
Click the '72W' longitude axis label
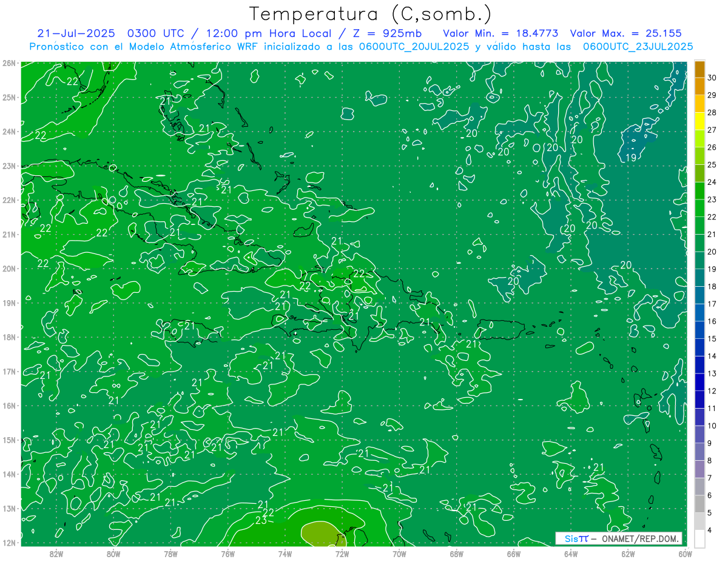pyautogui.click(x=342, y=553)
